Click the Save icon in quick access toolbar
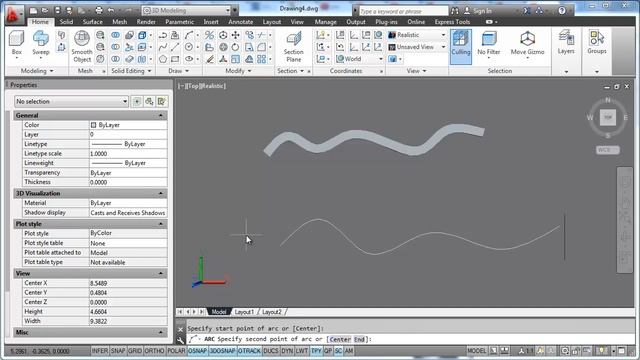The width and height of the screenshot is (640, 360). [x=57, y=10]
